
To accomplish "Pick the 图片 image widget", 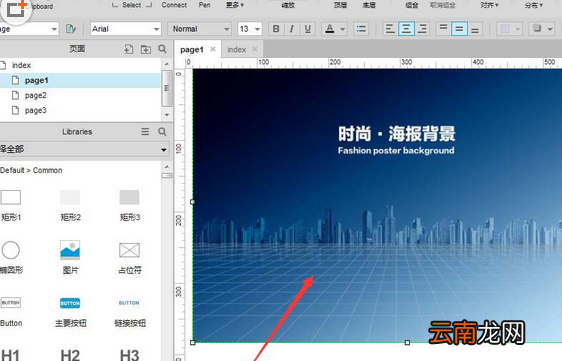I will 70,258.
